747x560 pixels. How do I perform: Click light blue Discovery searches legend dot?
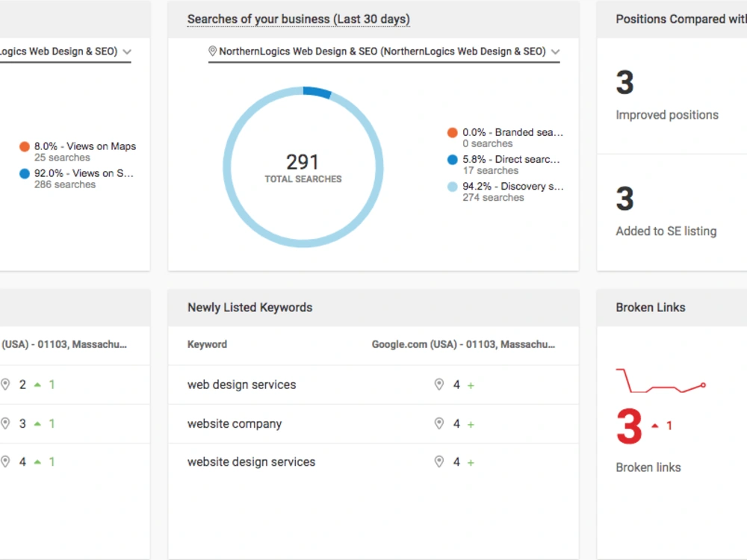click(x=452, y=187)
